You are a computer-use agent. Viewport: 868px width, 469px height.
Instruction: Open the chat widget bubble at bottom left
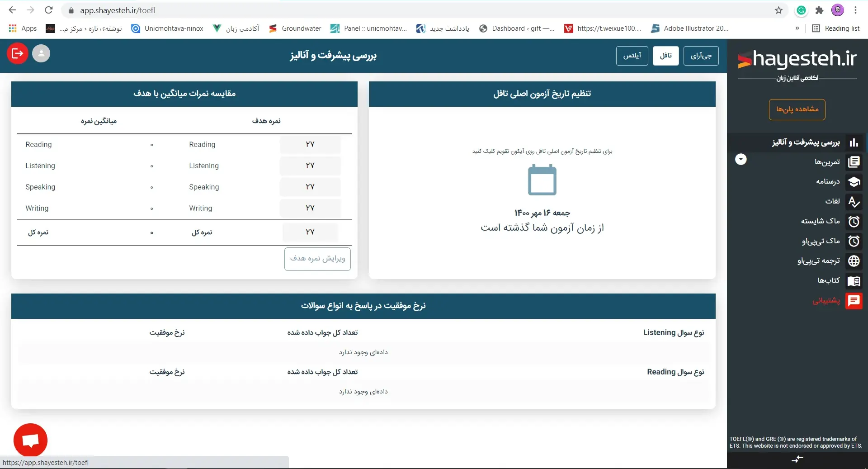[30, 439]
